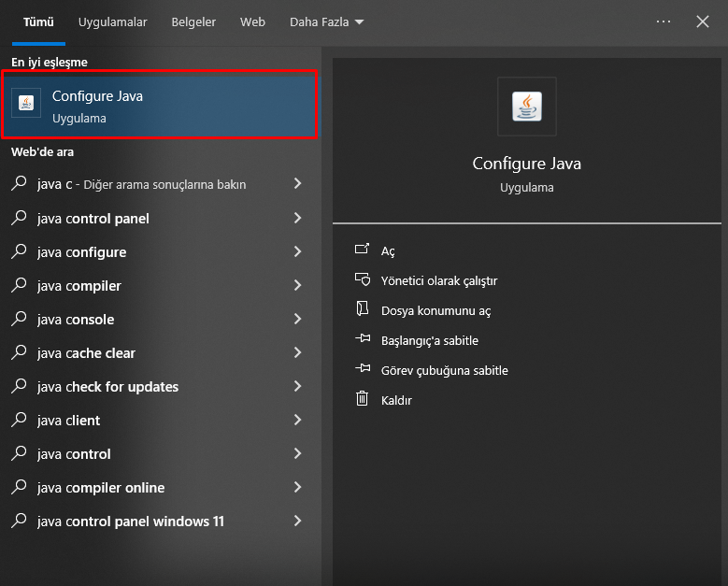The height and width of the screenshot is (586, 728).
Task: Switch to the Web tab
Action: click(x=252, y=21)
